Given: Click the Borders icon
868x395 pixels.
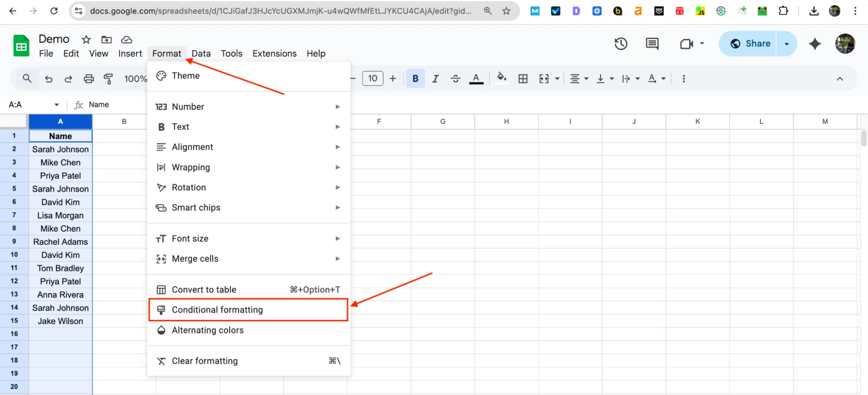Looking at the screenshot, I should tap(523, 79).
